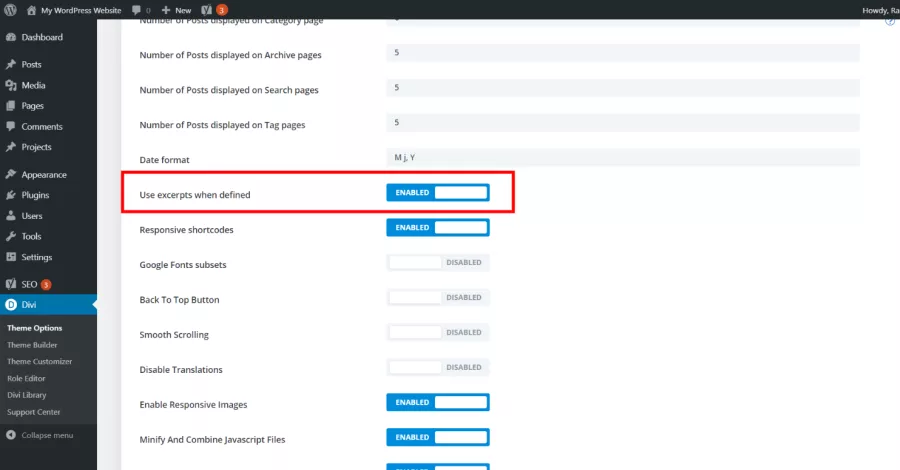
Task: Click the orange 3 badge next to SEO
Action: pos(46,285)
